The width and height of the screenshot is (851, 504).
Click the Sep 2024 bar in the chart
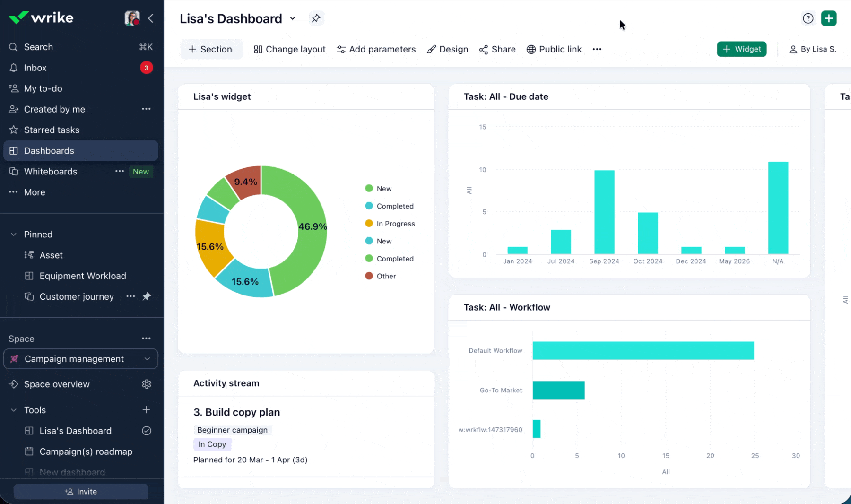[604, 212]
